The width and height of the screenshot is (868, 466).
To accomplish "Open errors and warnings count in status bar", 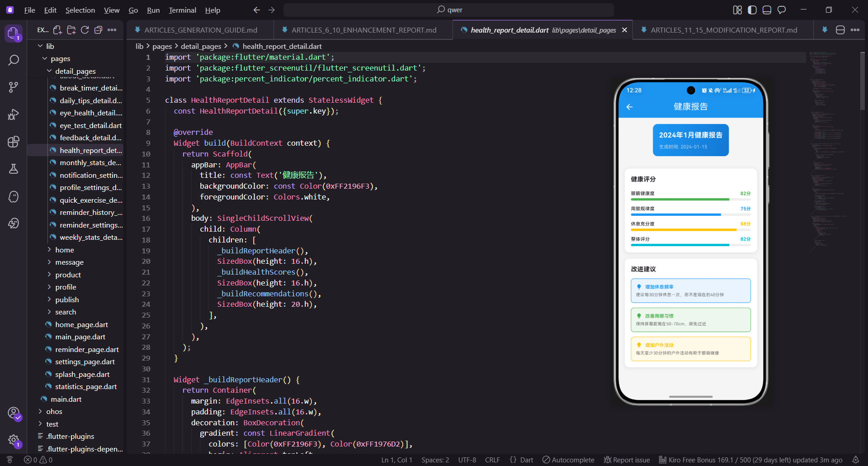I will (38, 460).
